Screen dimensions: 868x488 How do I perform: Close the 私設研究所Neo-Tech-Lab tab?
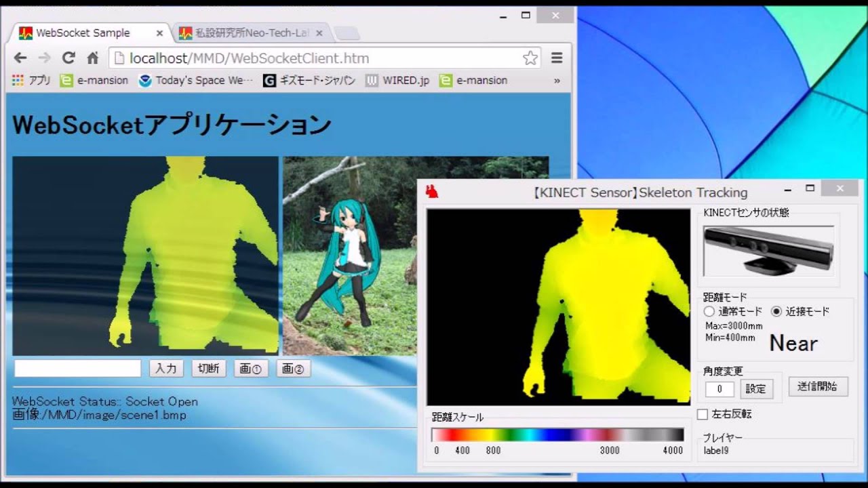pyautogui.click(x=319, y=33)
